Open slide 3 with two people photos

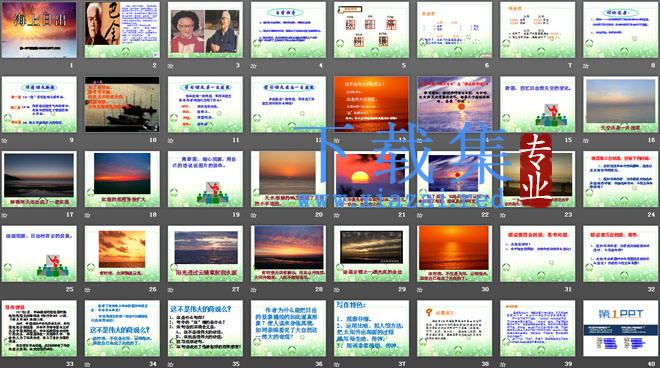click(205, 30)
